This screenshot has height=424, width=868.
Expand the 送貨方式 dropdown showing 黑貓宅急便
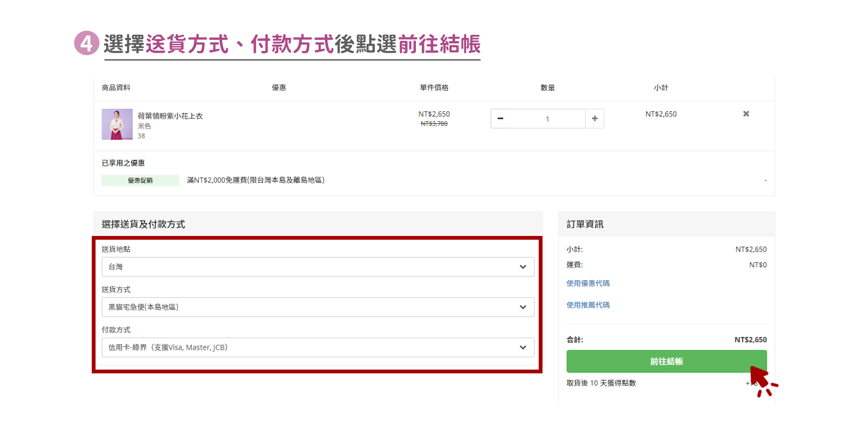[317, 307]
